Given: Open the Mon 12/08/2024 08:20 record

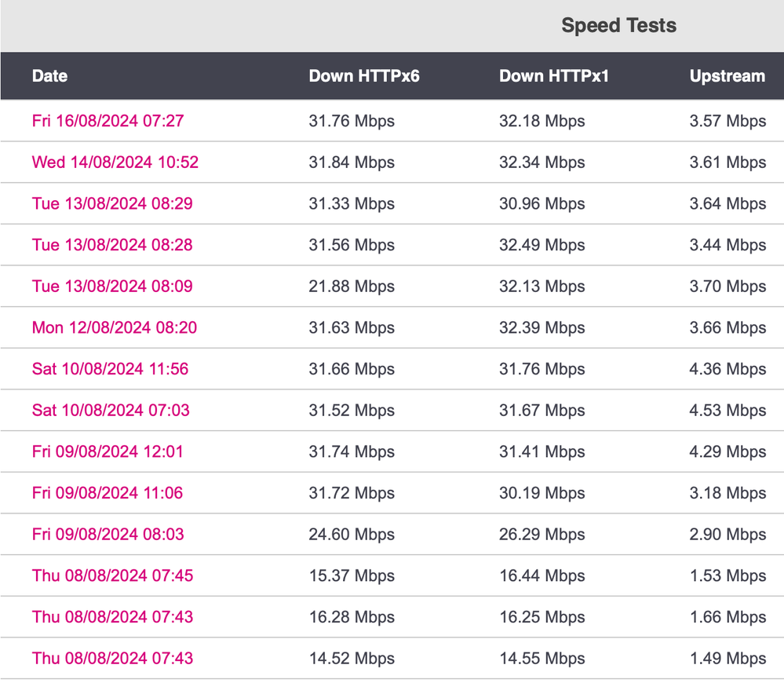Looking at the screenshot, I should click(116, 327).
